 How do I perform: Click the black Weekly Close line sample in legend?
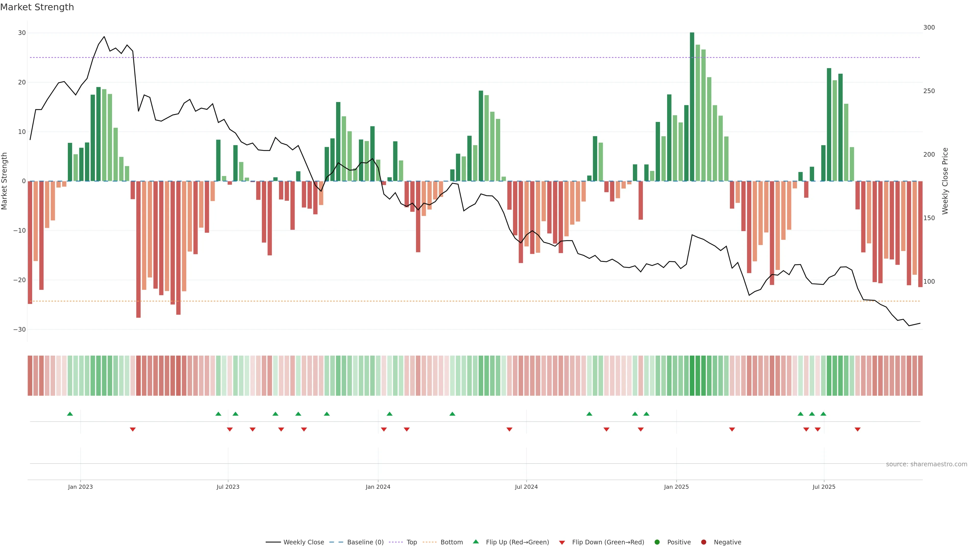(x=273, y=542)
